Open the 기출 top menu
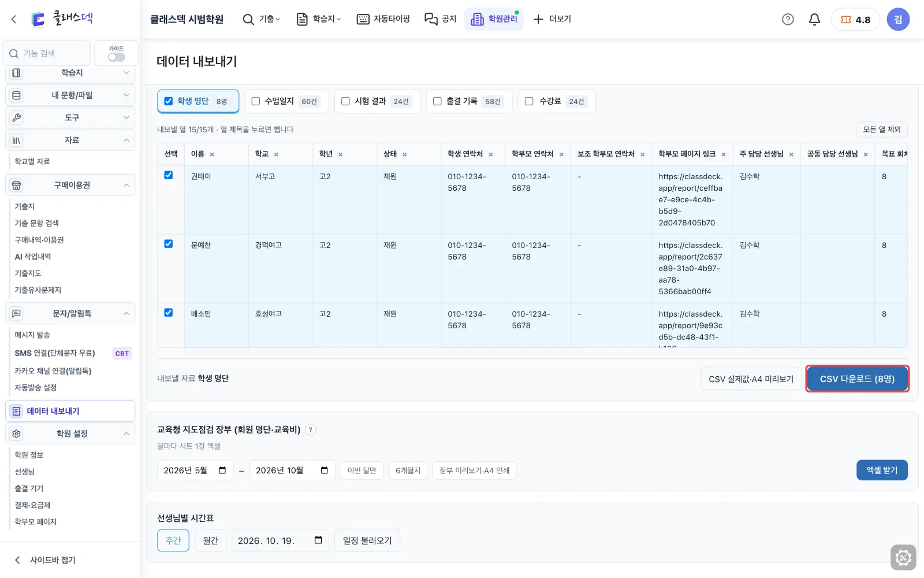Image resolution: width=924 pixels, height=578 pixels. (262, 19)
